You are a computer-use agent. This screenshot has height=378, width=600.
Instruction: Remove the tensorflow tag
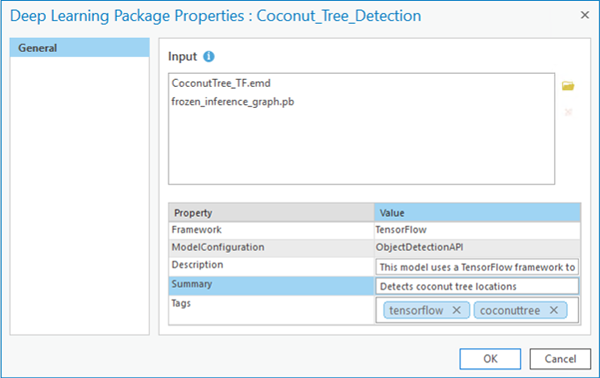pos(457,310)
